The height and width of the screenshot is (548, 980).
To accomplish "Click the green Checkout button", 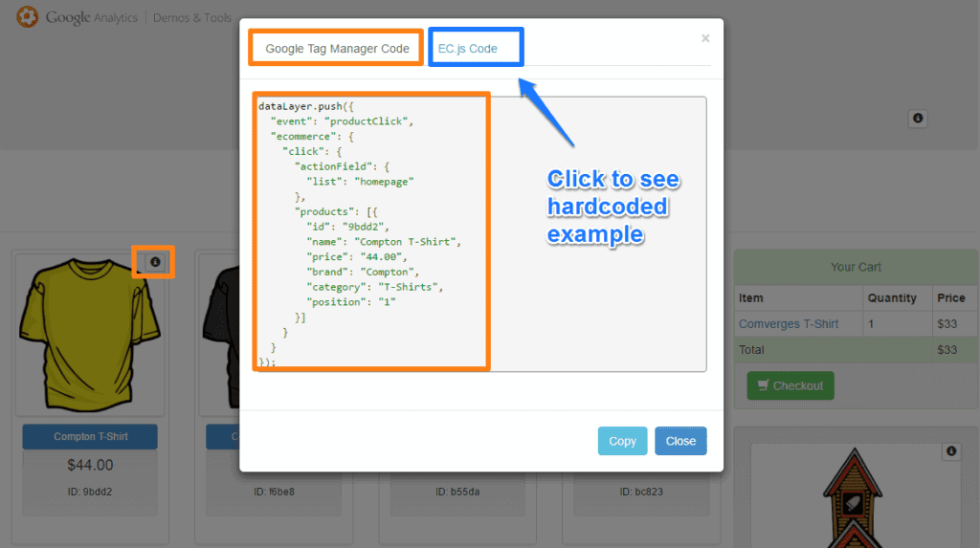I will coord(791,385).
